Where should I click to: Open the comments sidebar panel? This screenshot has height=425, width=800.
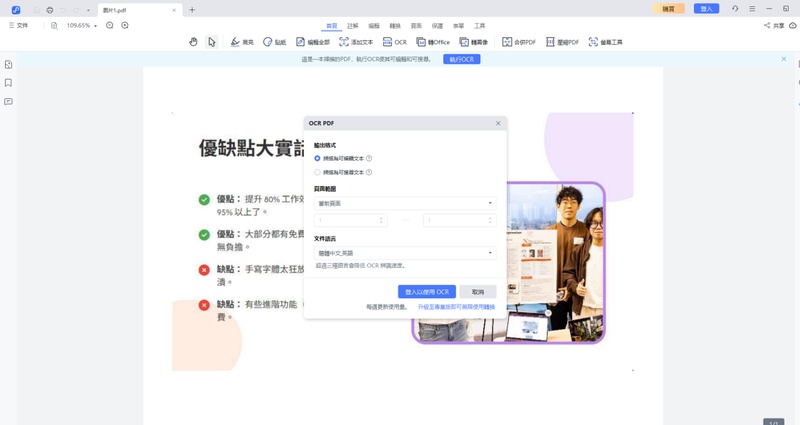(8, 101)
